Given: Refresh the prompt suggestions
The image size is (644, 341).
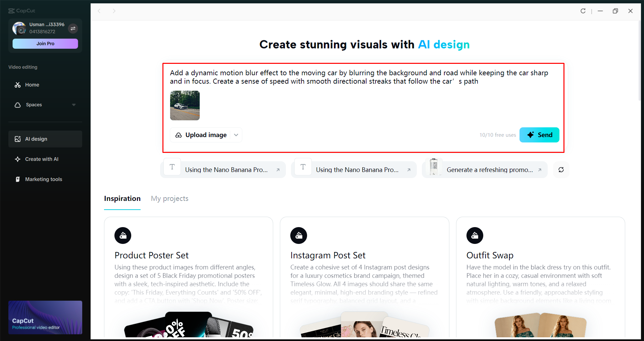Looking at the screenshot, I should click(560, 170).
